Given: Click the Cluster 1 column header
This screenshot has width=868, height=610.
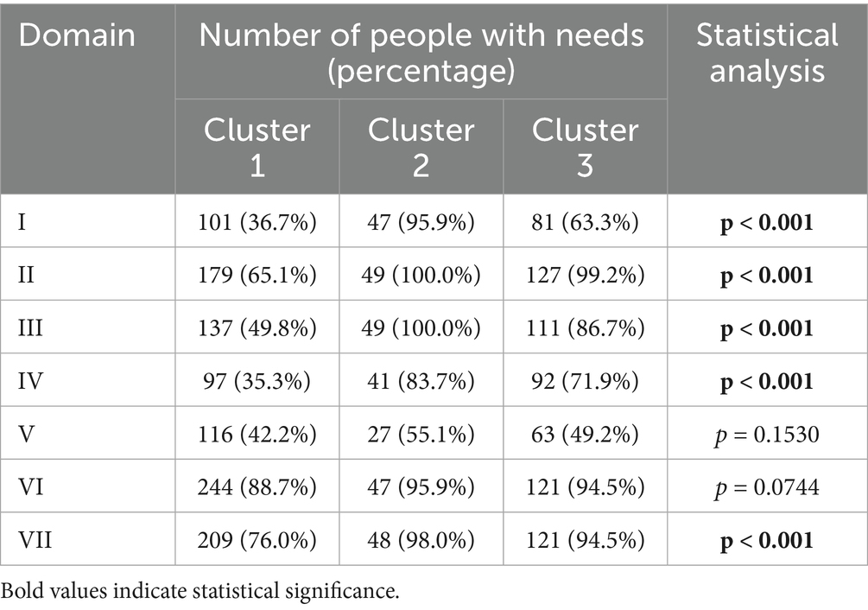Looking at the screenshot, I should [257, 147].
